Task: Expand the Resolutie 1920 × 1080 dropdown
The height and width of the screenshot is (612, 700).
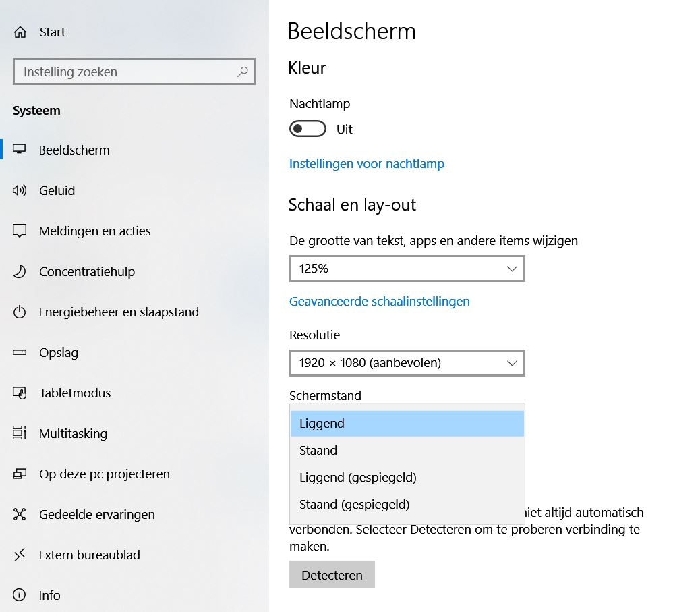Action: tap(407, 363)
